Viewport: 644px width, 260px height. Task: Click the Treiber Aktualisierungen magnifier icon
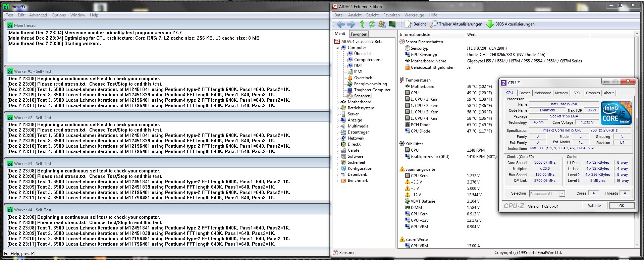(434, 24)
